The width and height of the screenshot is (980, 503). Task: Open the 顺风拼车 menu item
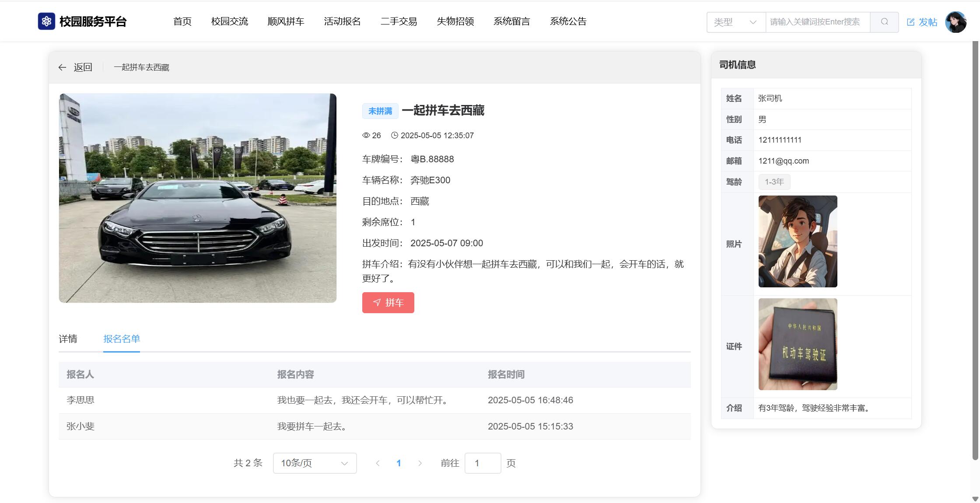click(286, 21)
